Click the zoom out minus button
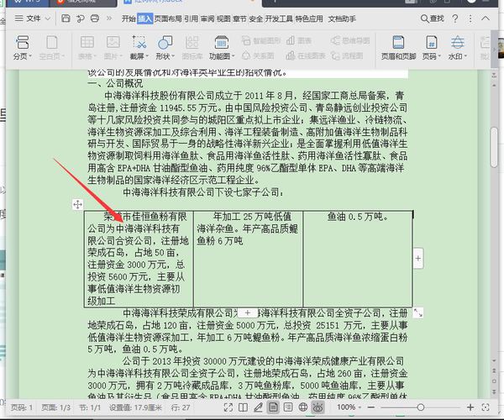 (371, 407)
